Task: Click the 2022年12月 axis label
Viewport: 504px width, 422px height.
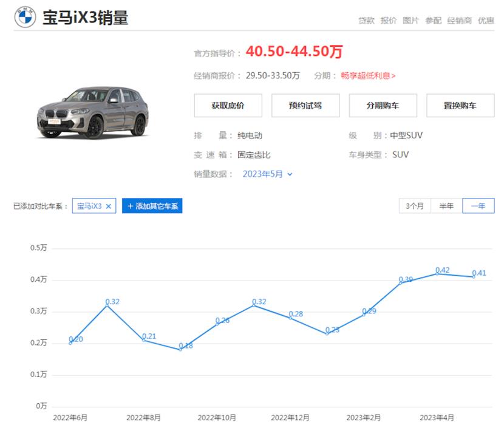Action: pyautogui.click(x=290, y=417)
